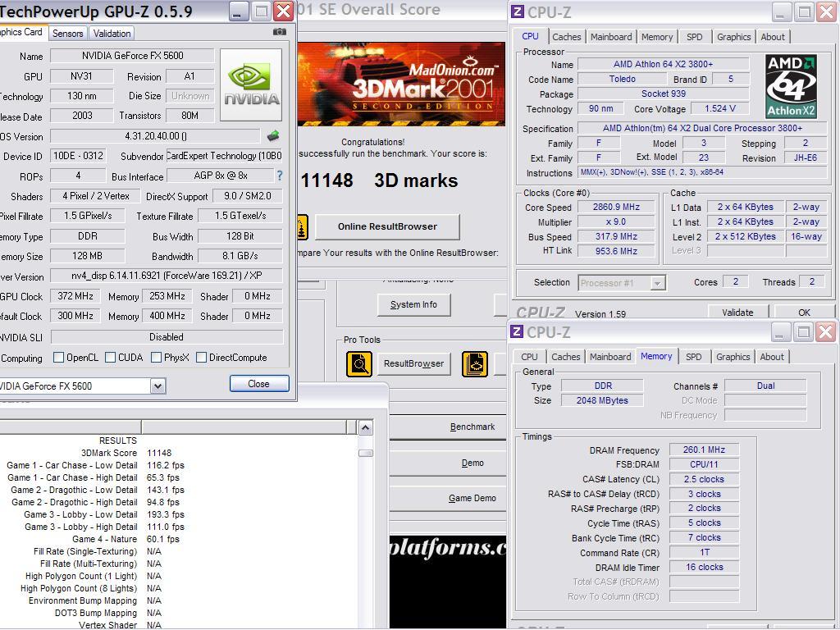Click the results list scroll-up arrow
This screenshot has height=630, width=840.
tap(365, 427)
